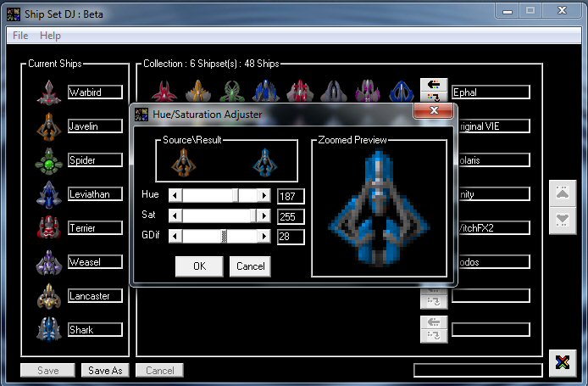
Task: Select the Leviathan ship icon
Action: [49, 194]
